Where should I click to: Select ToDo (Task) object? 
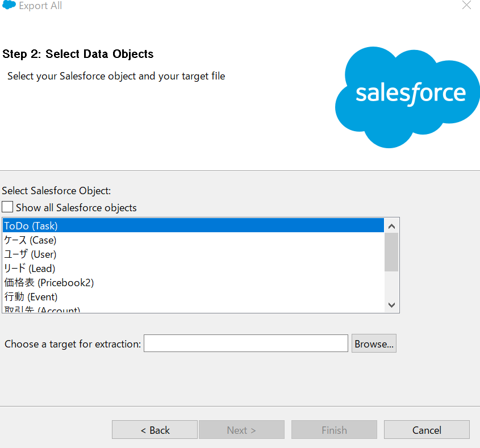(x=31, y=226)
